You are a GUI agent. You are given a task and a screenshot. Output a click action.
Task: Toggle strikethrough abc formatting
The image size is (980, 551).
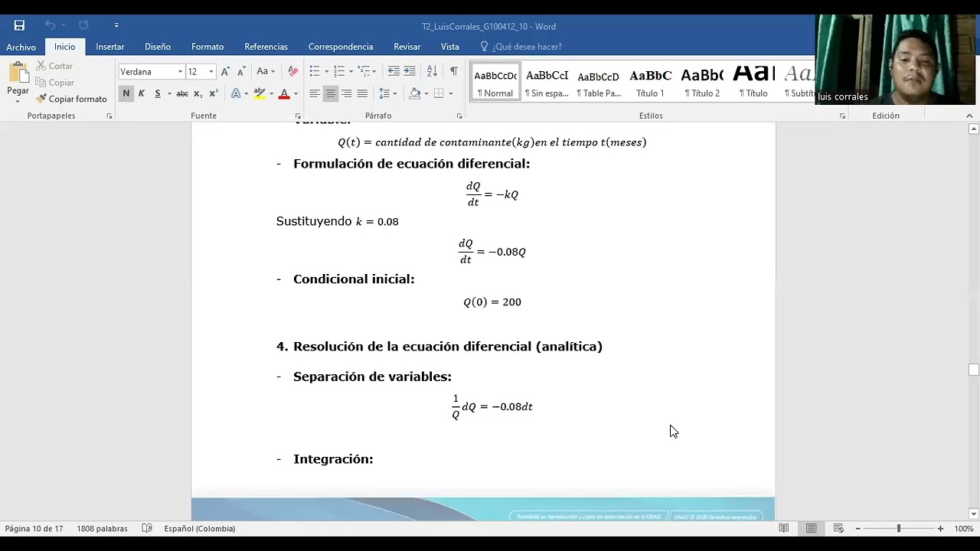point(182,93)
